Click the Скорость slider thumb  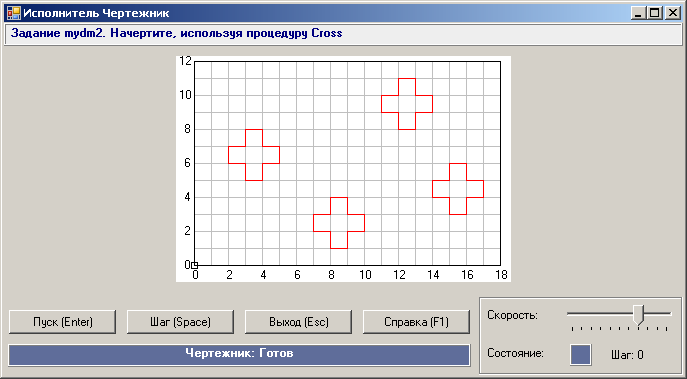click(x=639, y=315)
